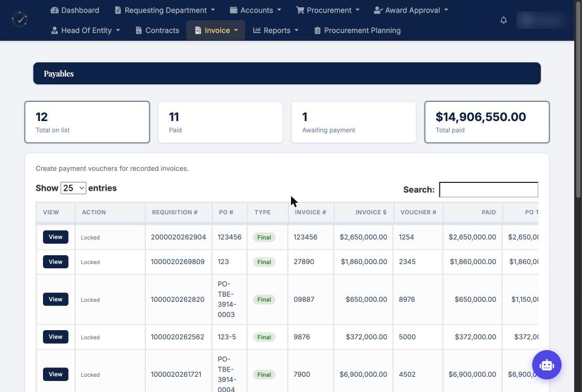Click voucher number 8976
The height and width of the screenshot is (392, 582).
(x=407, y=299)
